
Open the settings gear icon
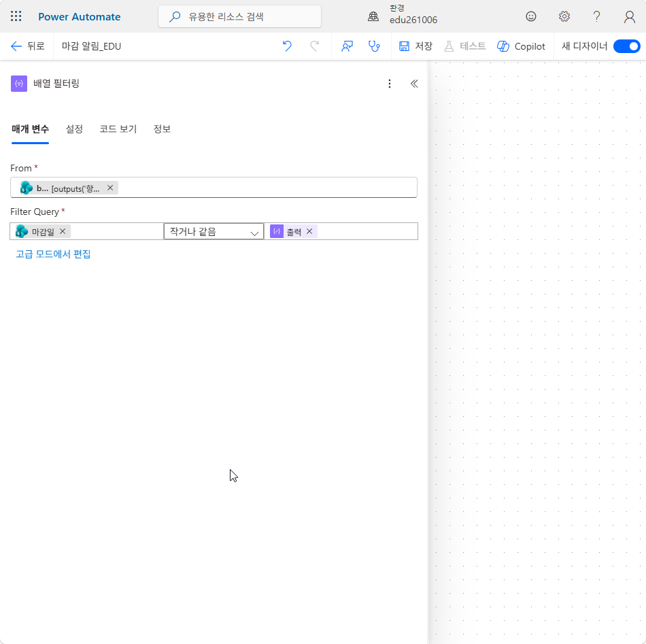point(564,16)
